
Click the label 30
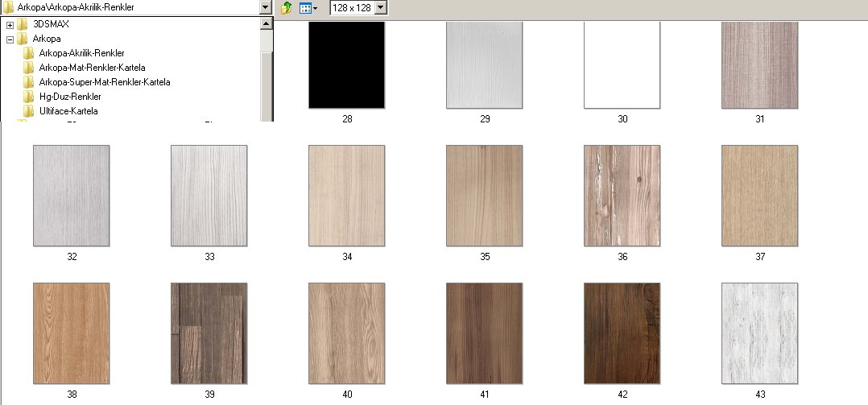coord(622,119)
